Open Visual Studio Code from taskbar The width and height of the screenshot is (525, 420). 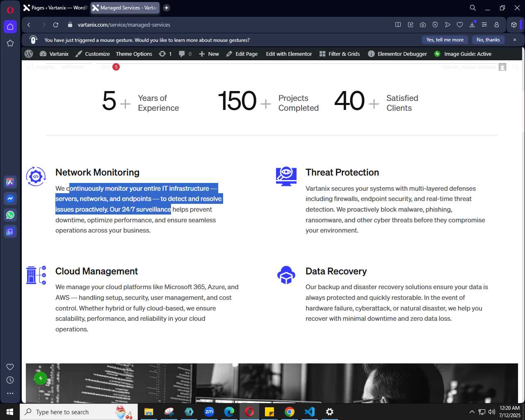tap(310, 412)
